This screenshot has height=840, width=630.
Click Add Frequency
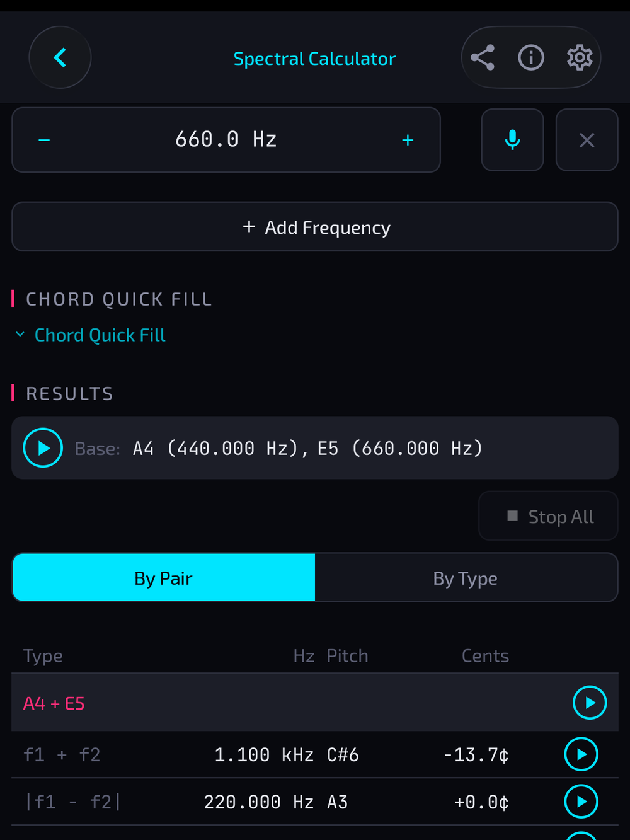coord(315,226)
